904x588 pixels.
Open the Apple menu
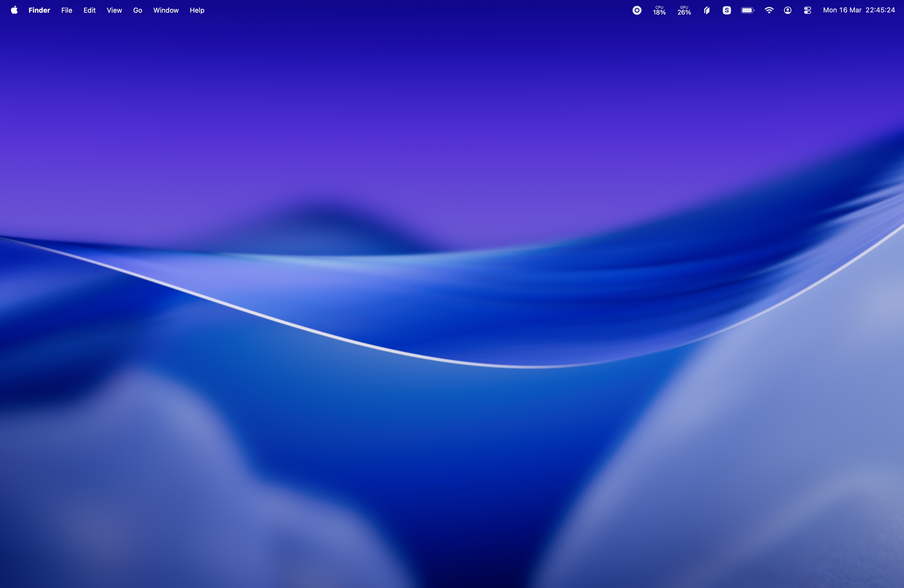pyautogui.click(x=14, y=10)
